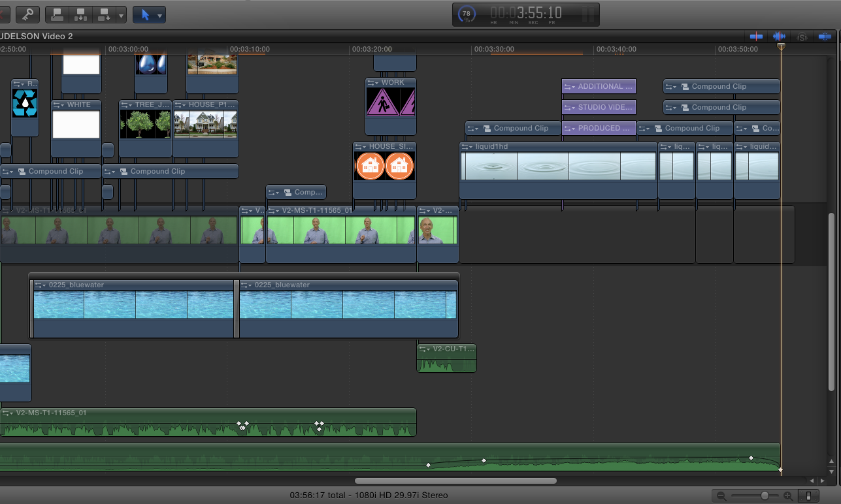This screenshot has width=841, height=504.
Task: Click the connect clip to storyline button
Action: (x=58, y=14)
